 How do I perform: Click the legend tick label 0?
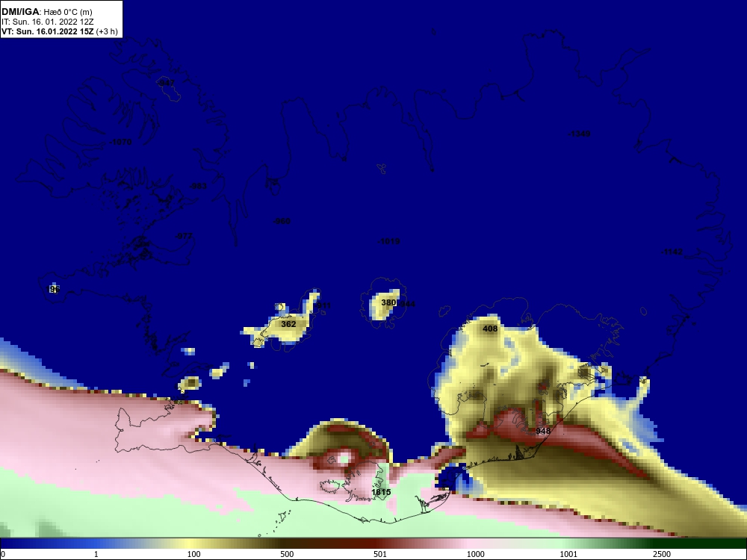tap(3, 554)
